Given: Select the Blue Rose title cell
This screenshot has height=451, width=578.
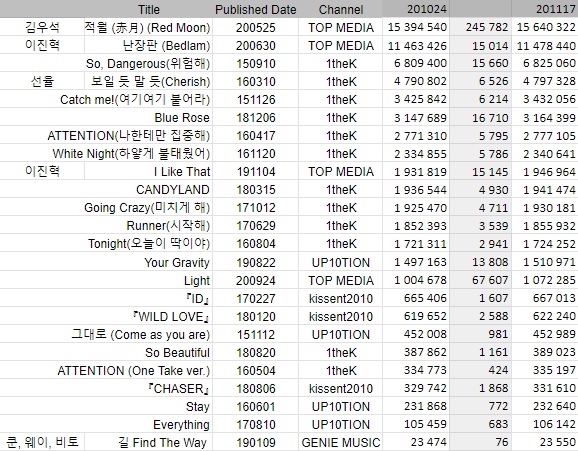Looking at the screenshot, I should click(x=106, y=117).
